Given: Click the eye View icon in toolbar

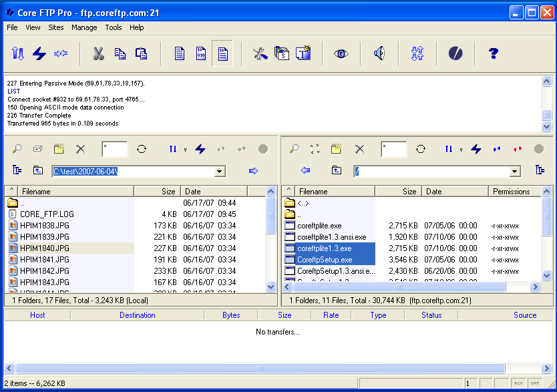Looking at the screenshot, I should (341, 54).
